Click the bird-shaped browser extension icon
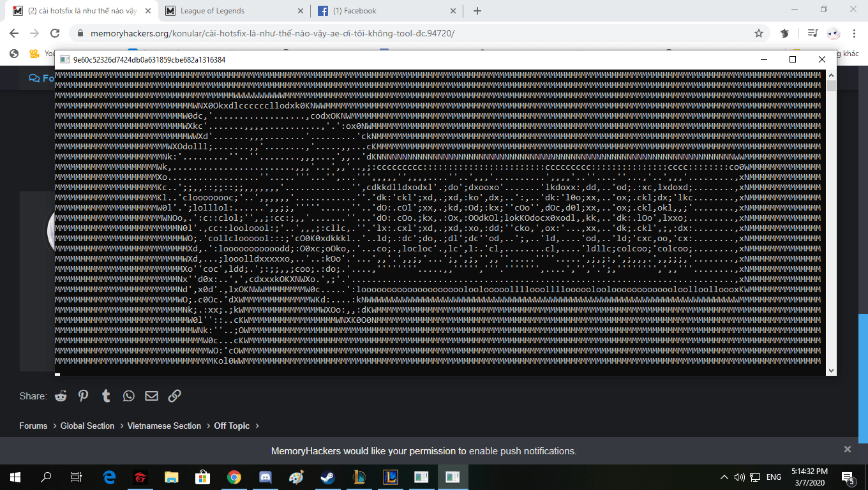The width and height of the screenshot is (868, 490). click(x=786, y=33)
